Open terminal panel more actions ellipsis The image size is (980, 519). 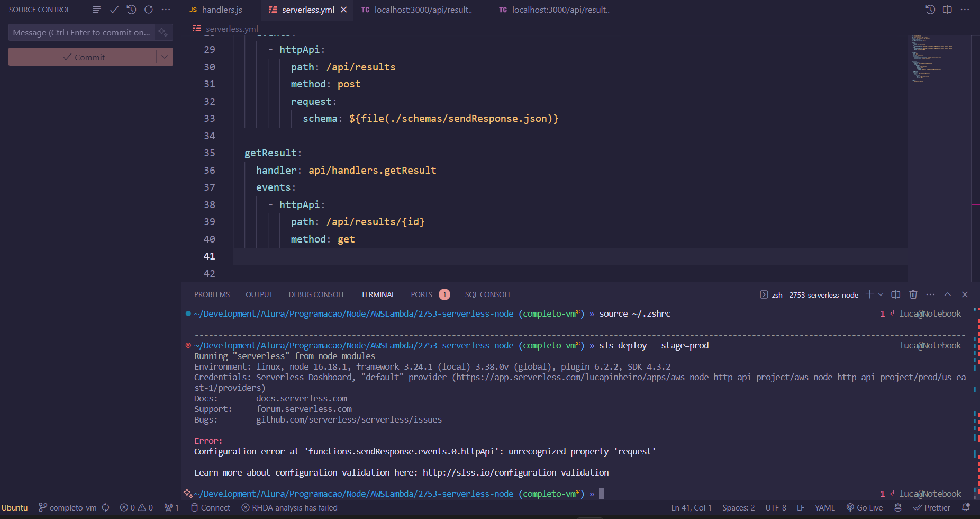click(x=931, y=294)
